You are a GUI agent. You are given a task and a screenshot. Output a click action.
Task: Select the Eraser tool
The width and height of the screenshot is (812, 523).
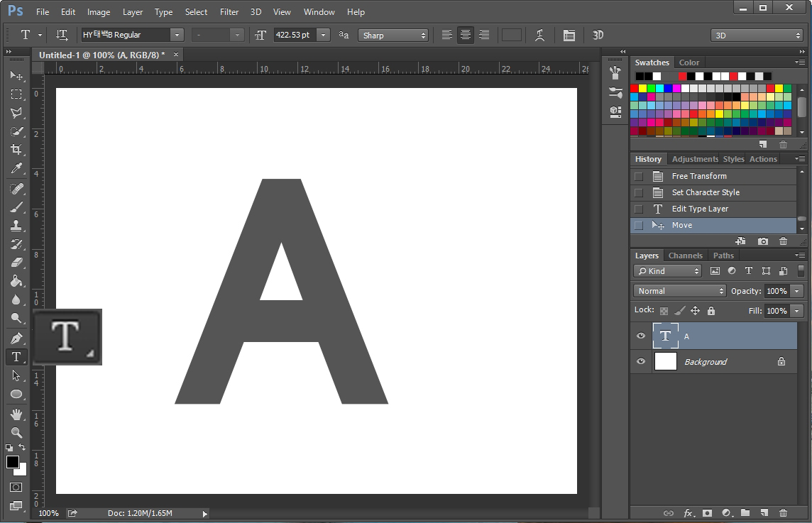tap(16, 263)
